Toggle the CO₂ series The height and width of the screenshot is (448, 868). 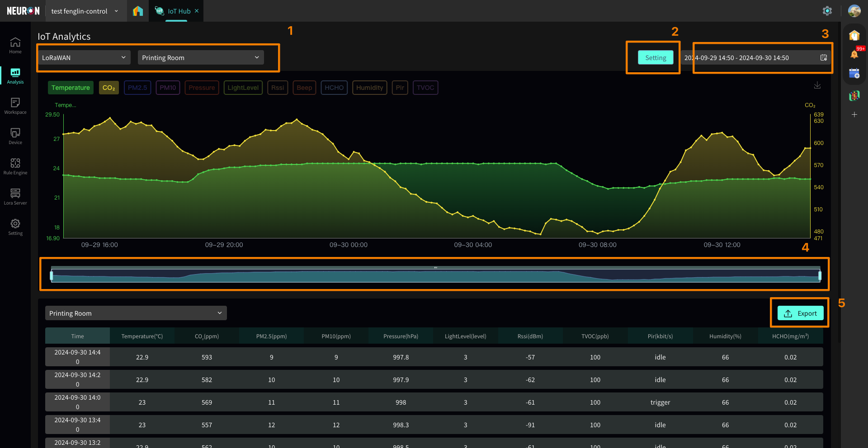coord(109,88)
